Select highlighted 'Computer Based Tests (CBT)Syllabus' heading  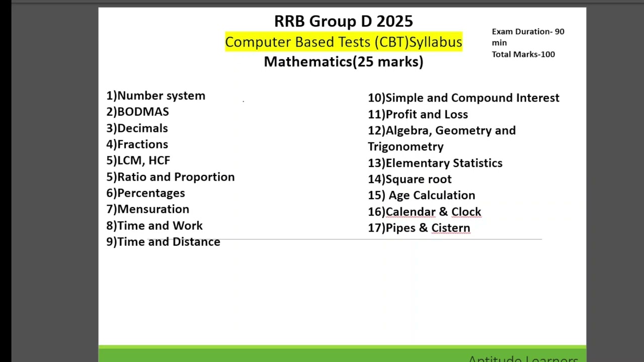click(x=343, y=42)
